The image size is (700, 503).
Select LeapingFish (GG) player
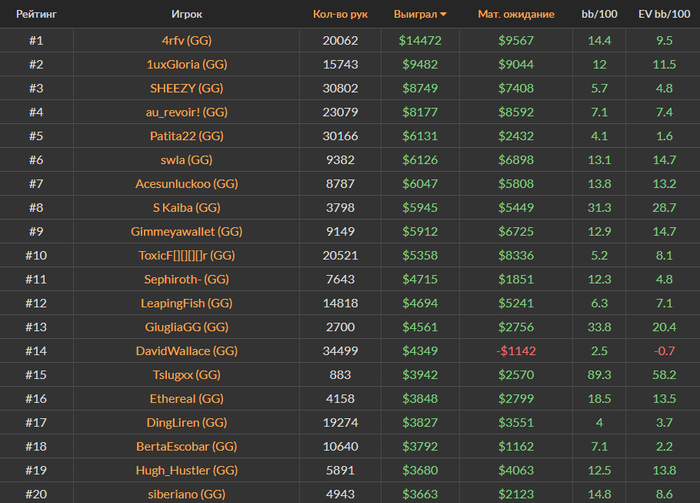coord(187,303)
